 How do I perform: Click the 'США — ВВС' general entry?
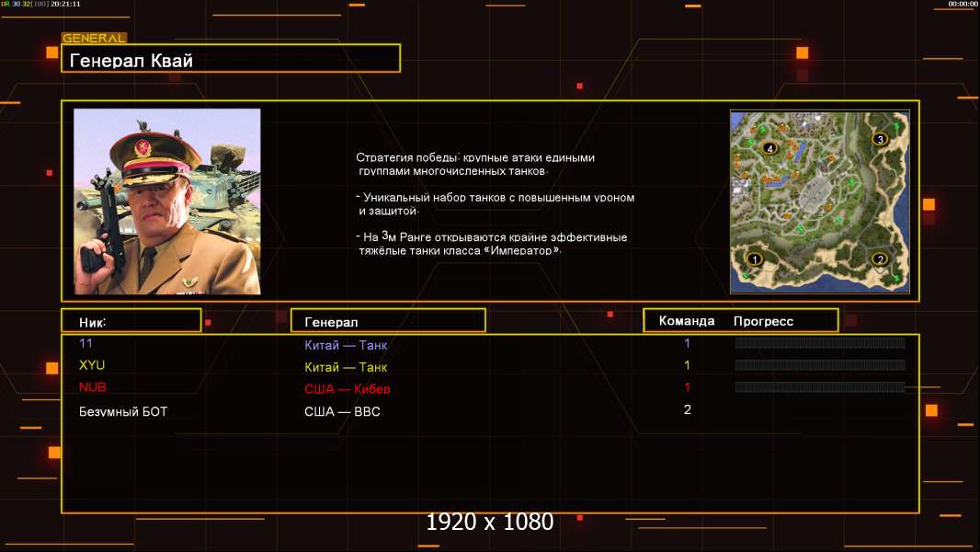tap(342, 411)
